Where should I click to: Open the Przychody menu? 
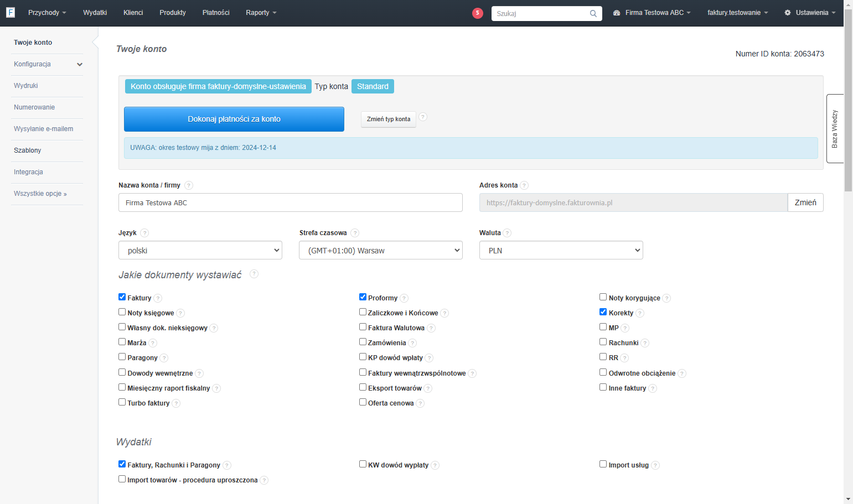click(x=47, y=13)
